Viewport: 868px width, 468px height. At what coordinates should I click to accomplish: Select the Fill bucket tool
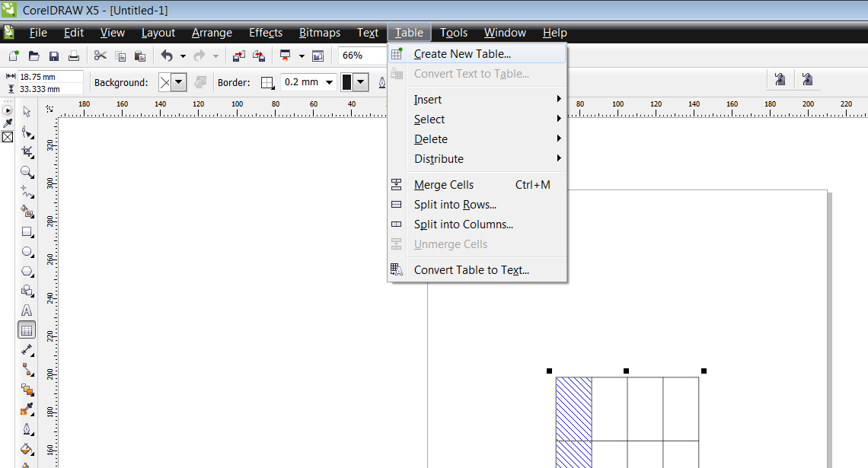click(27, 449)
